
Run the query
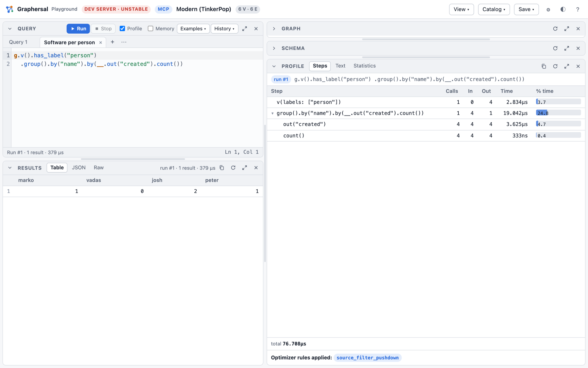pos(78,29)
